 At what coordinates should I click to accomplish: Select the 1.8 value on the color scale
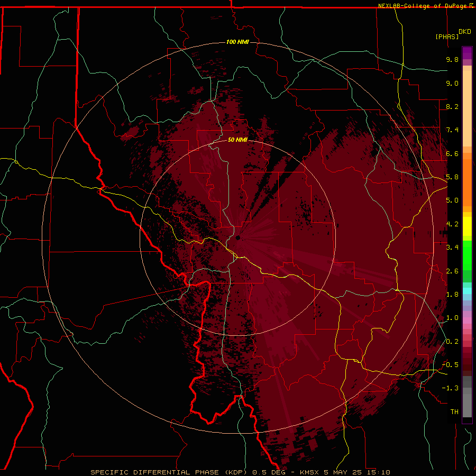[x=452, y=295]
